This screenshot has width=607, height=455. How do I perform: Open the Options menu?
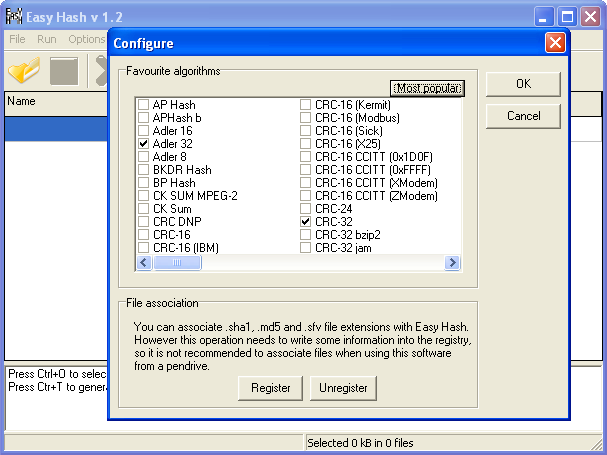pyautogui.click(x=87, y=39)
